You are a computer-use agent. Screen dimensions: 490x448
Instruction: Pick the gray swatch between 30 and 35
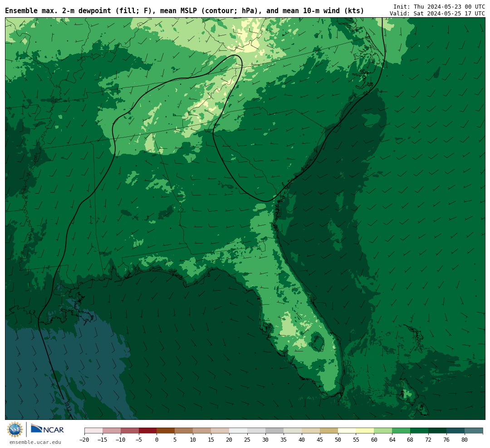274,431
